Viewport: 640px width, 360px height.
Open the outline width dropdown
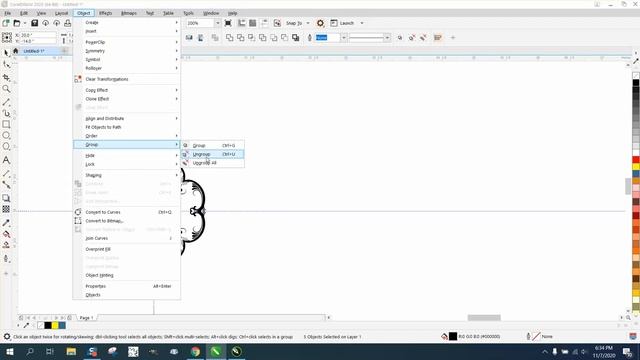coord(344,38)
